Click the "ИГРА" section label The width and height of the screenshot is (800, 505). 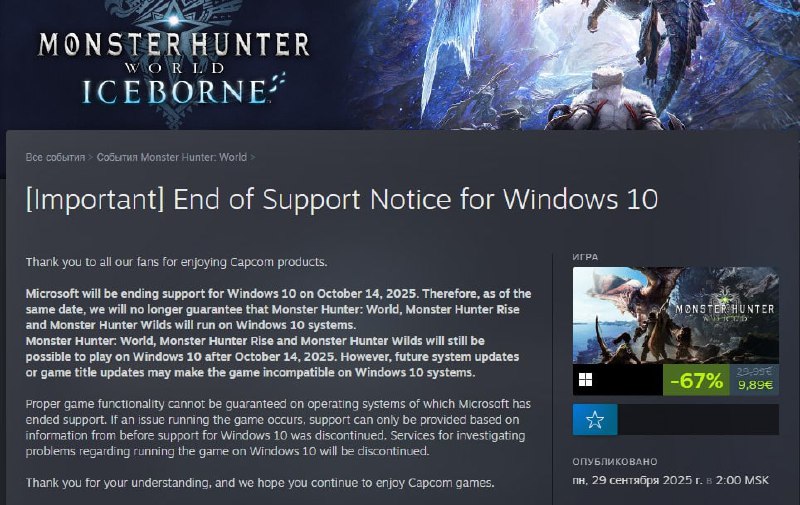click(585, 257)
